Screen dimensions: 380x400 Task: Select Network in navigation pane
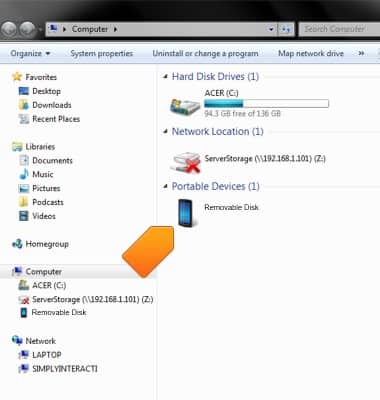41,341
